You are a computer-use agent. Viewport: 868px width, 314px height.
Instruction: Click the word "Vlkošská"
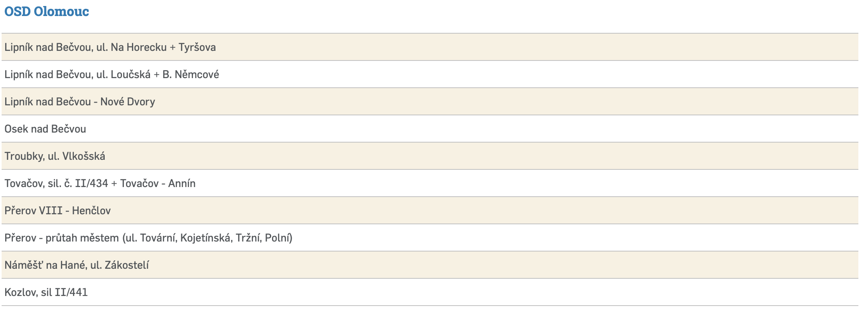[x=83, y=156]
